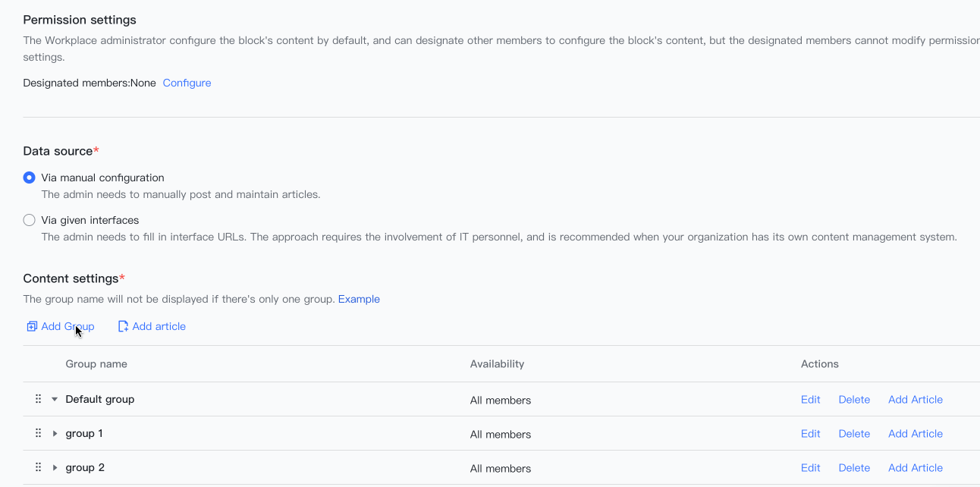
Task: Select the Via given interfaces radio button
Action: click(29, 219)
